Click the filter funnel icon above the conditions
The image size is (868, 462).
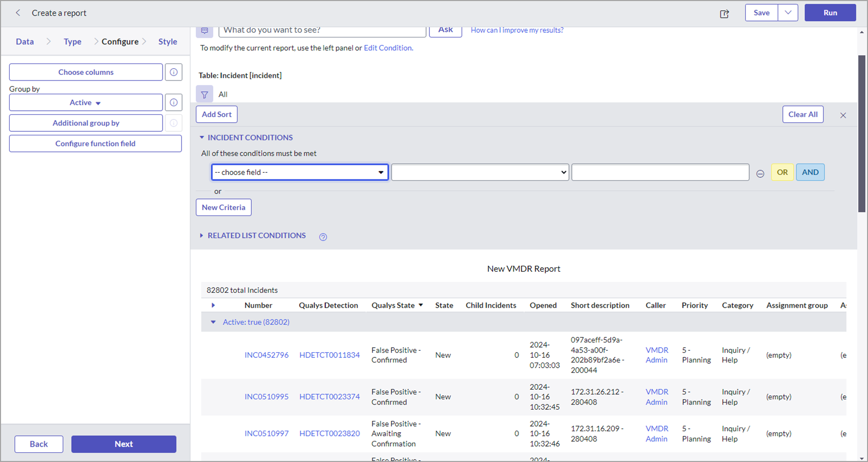click(205, 94)
